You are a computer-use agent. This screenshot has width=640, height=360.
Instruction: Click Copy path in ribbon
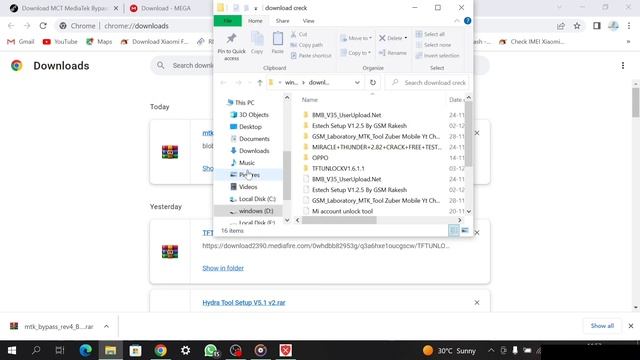tap(307, 45)
